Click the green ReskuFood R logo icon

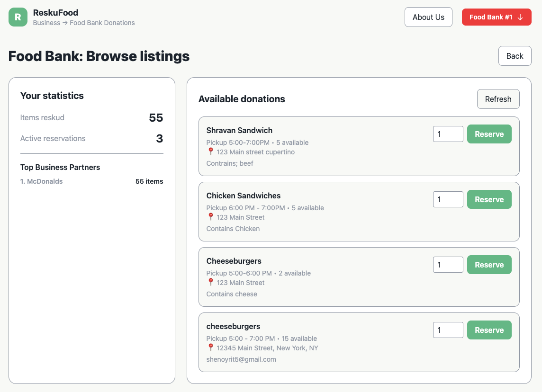coord(18,17)
